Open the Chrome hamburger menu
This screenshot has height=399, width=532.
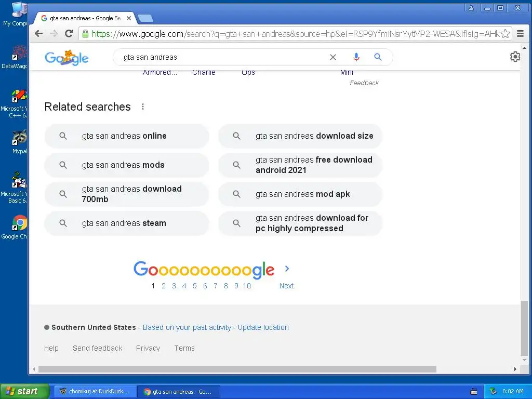pyautogui.click(x=520, y=34)
